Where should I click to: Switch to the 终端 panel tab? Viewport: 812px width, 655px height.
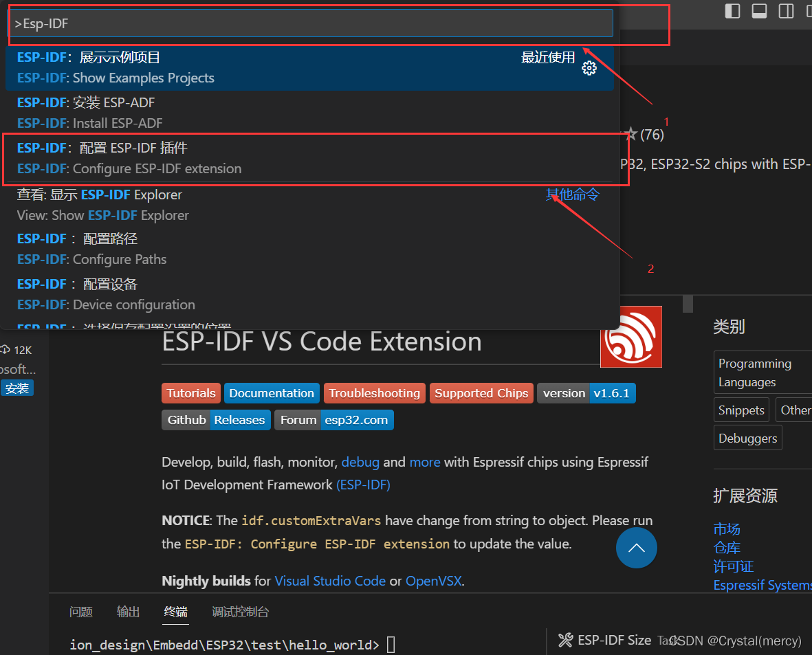pyautogui.click(x=175, y=612)
